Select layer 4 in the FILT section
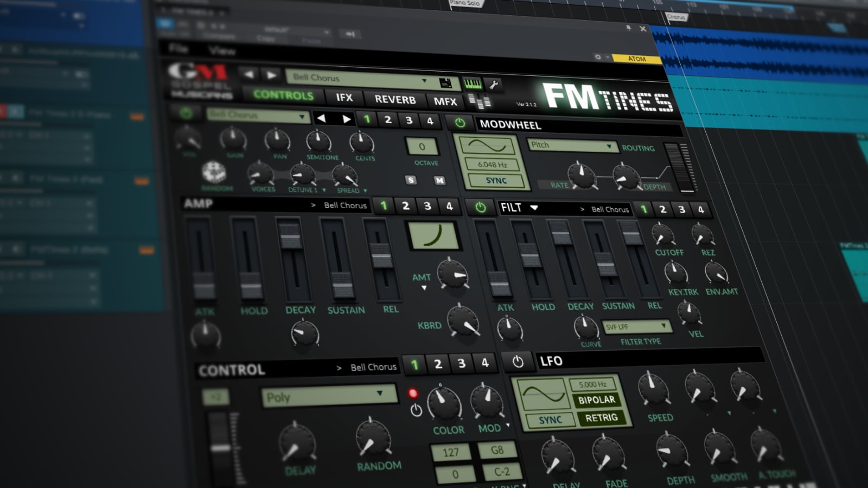 click(x=700, y=209)
